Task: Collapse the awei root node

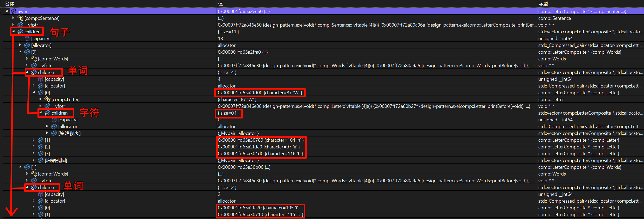Action: 7,11
